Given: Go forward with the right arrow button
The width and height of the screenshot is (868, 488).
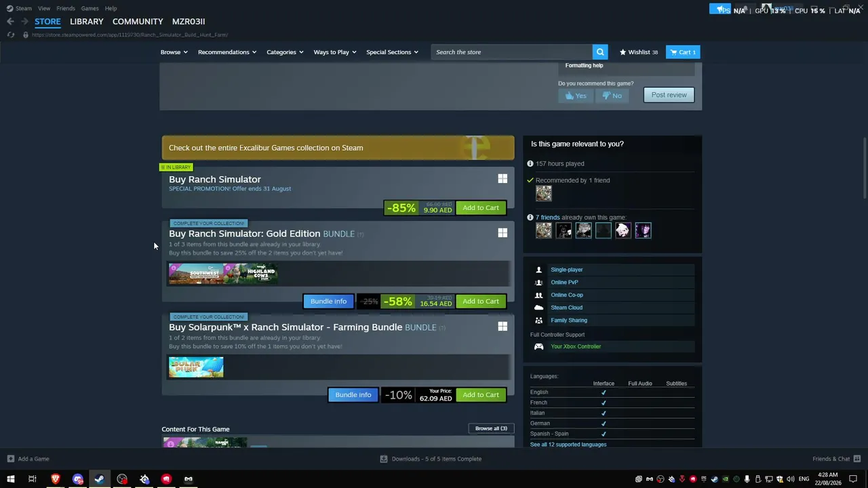Looking at the screenshot, I should pyautogui.click(x=24, y=22).
